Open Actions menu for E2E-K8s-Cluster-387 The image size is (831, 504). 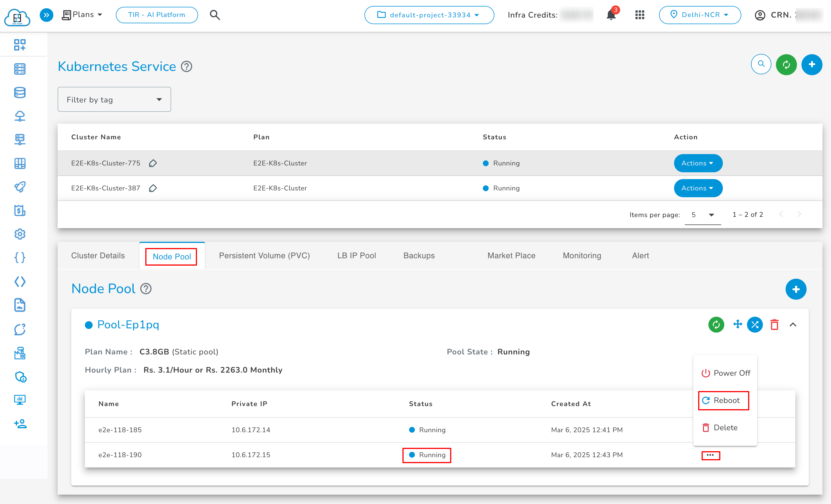(x=698, y=188)
